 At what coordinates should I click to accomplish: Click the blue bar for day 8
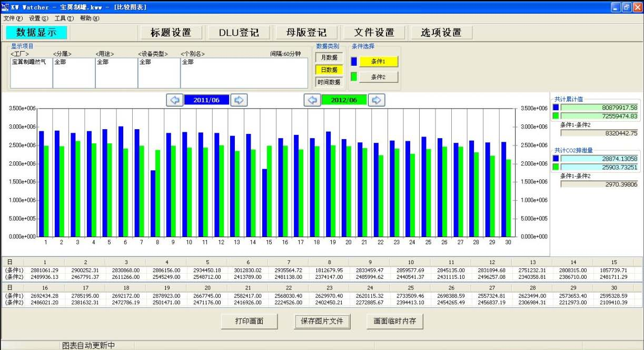point(153,203)
